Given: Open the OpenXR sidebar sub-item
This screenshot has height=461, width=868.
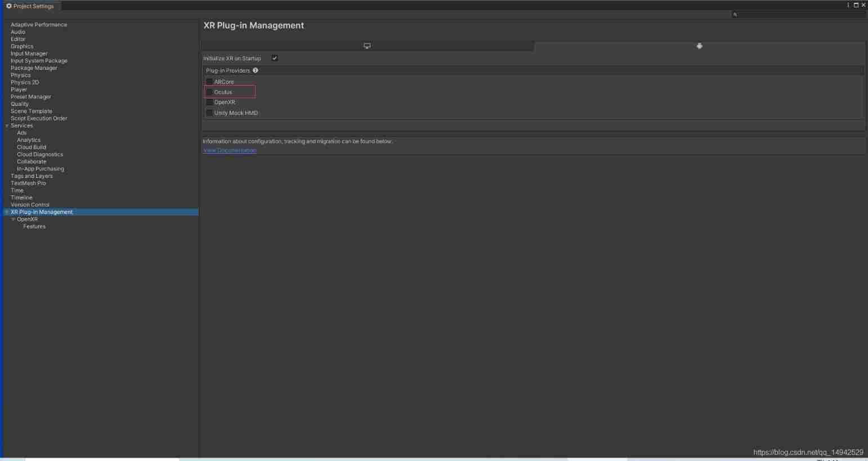Looking at the screenshot, I should pos(27,220).
